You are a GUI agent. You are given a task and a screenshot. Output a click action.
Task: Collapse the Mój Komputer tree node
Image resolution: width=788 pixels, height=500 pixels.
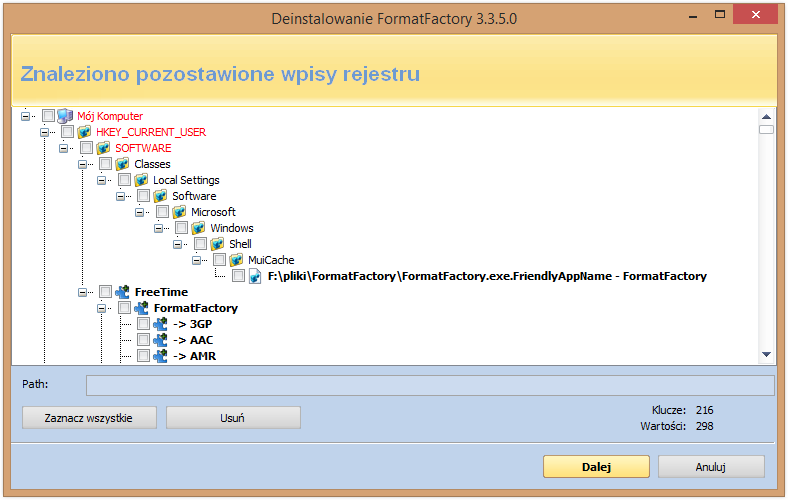(26, 116)
